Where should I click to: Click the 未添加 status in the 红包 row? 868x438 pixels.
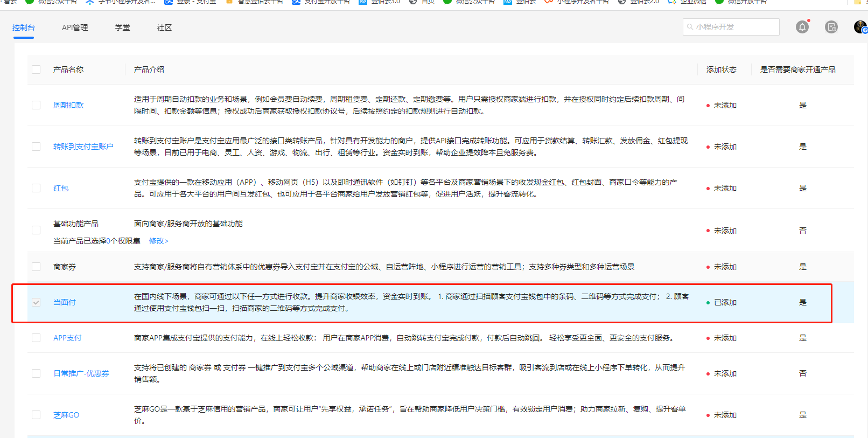[x=725, y=188]
